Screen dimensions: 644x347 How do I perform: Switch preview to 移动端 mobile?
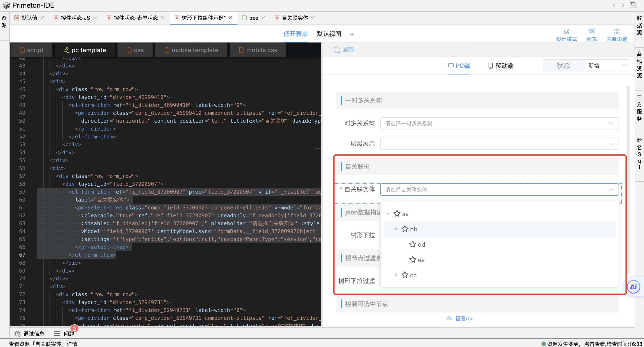click(501, 66)
